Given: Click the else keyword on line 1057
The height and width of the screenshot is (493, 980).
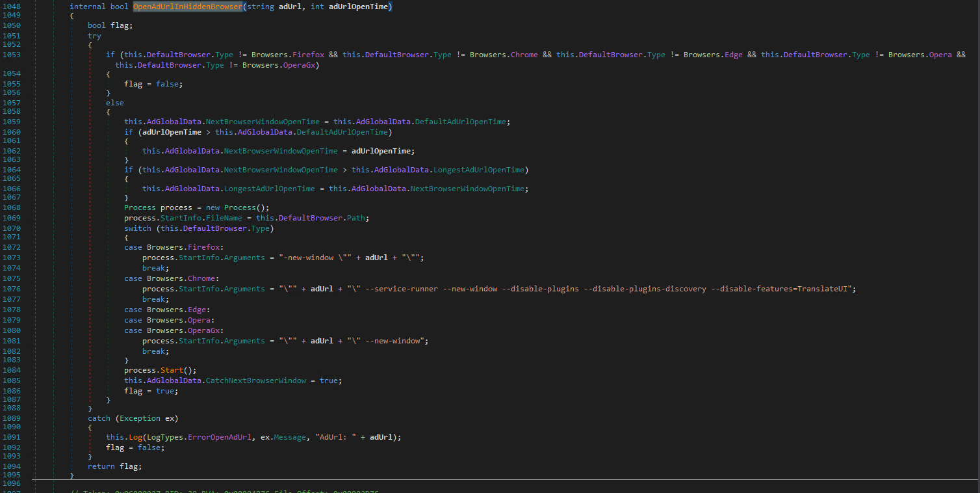Looking at the screenshot, I should (115, 103).
